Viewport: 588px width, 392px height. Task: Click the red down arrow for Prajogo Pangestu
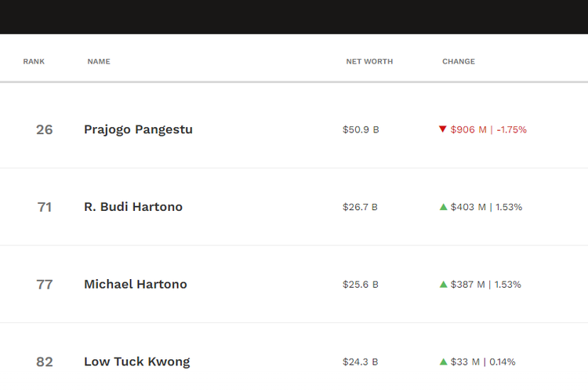[x=442, y=129]
